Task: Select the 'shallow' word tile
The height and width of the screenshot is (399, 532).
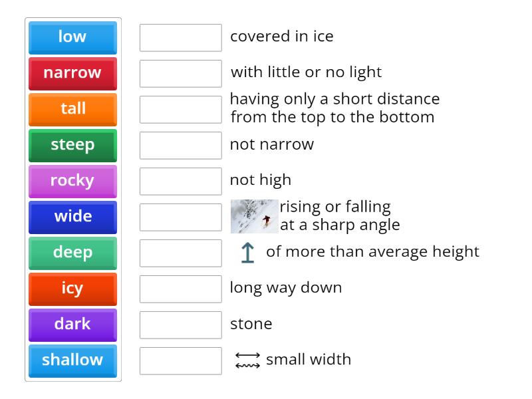Action: [x=72, y=360]
